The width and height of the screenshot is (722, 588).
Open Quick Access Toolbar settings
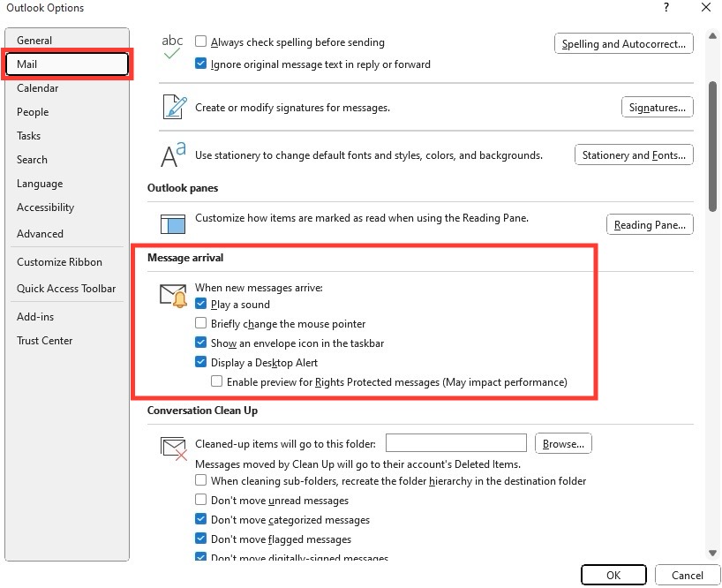coord(67,289)
